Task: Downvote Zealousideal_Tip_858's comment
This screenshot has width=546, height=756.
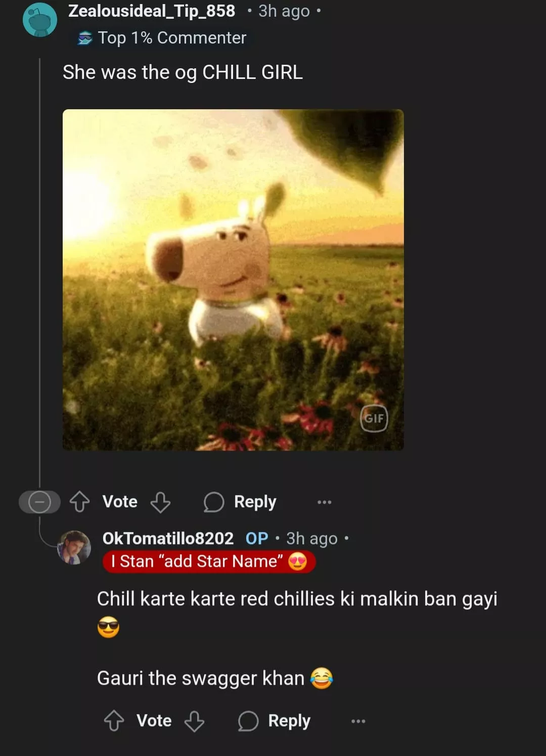Action: click(x=160, y=502)
